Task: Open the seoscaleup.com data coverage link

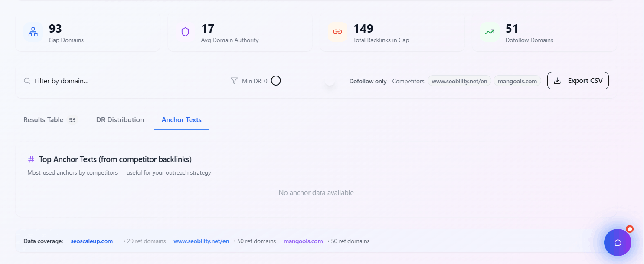Action: [92, 241]
